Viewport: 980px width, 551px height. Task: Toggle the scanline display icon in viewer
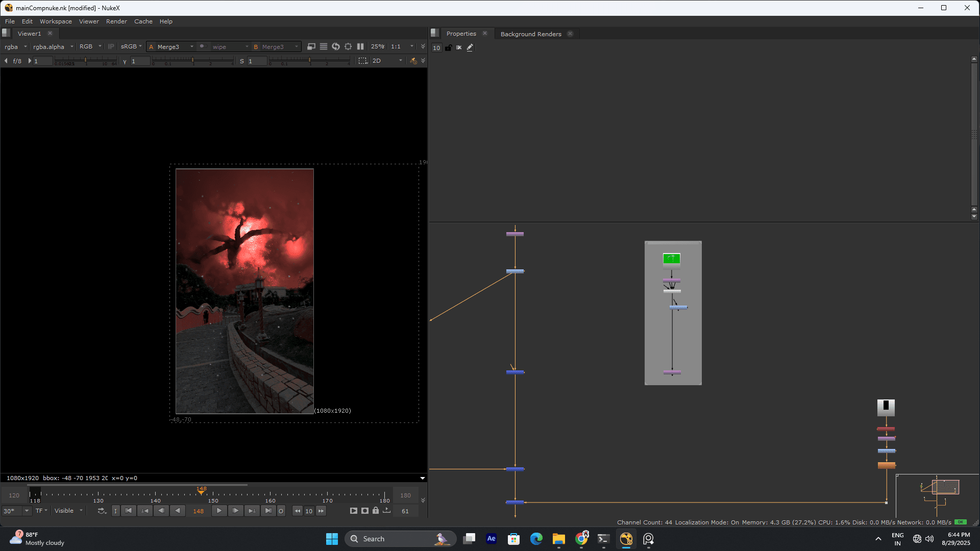click(324, 46)
